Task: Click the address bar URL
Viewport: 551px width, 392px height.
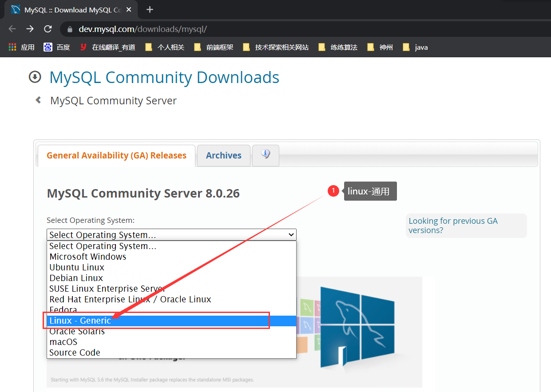Action: coord(143,29)
